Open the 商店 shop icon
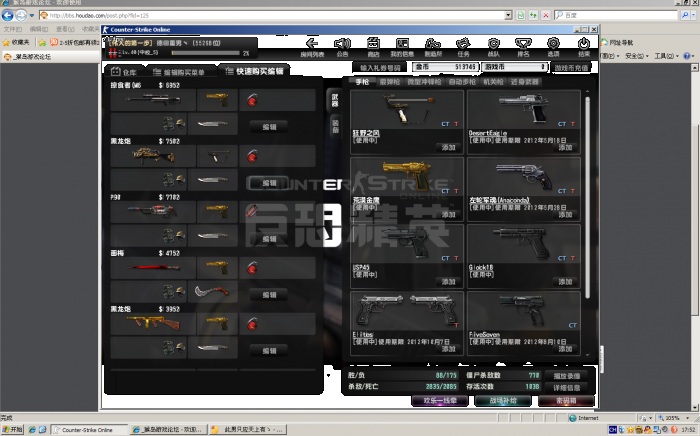The image size is (700, 436). point(373,44)
